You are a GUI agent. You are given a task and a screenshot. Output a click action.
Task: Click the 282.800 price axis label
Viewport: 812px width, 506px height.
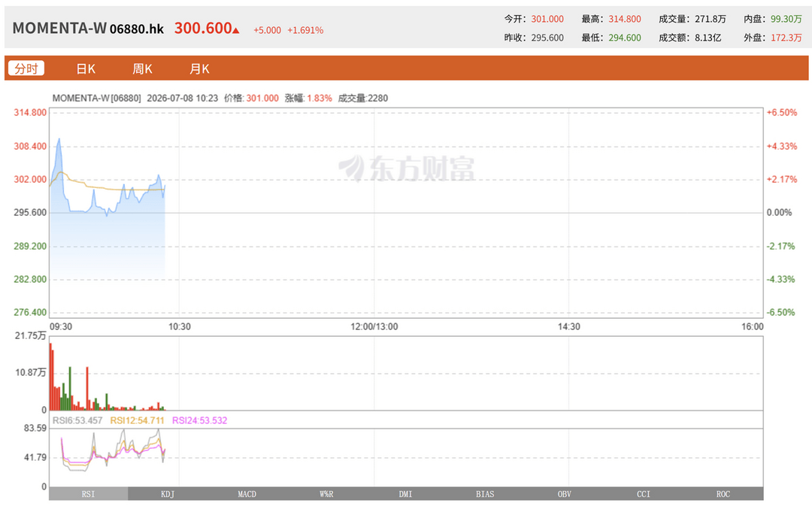30,279
